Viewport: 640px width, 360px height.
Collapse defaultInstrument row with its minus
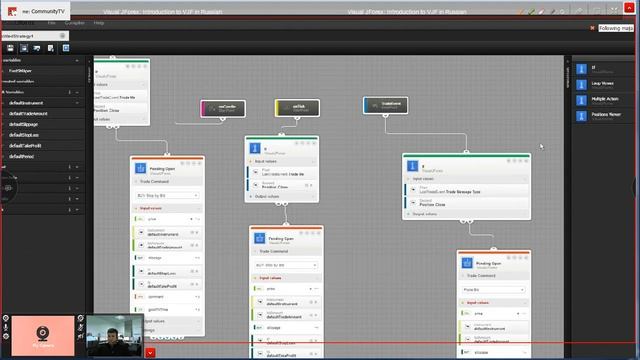click(x=77, y=103)
